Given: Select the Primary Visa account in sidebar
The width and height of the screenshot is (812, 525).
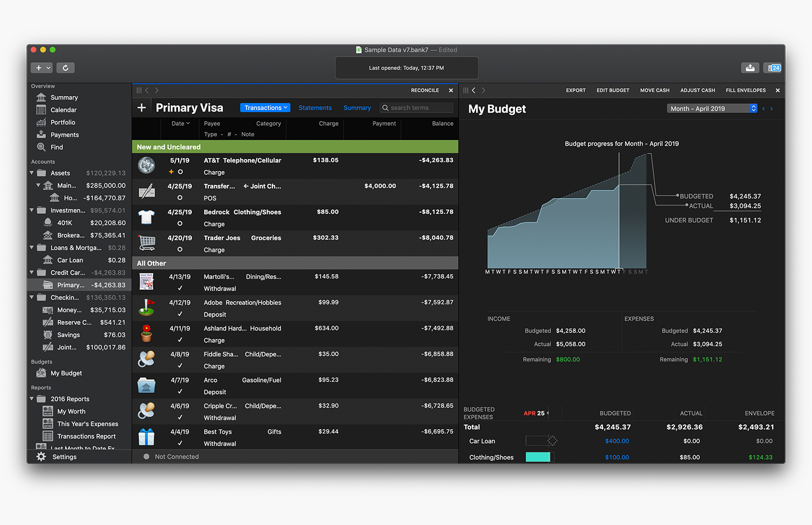Looking at the screenshot, I should [79, 285].
